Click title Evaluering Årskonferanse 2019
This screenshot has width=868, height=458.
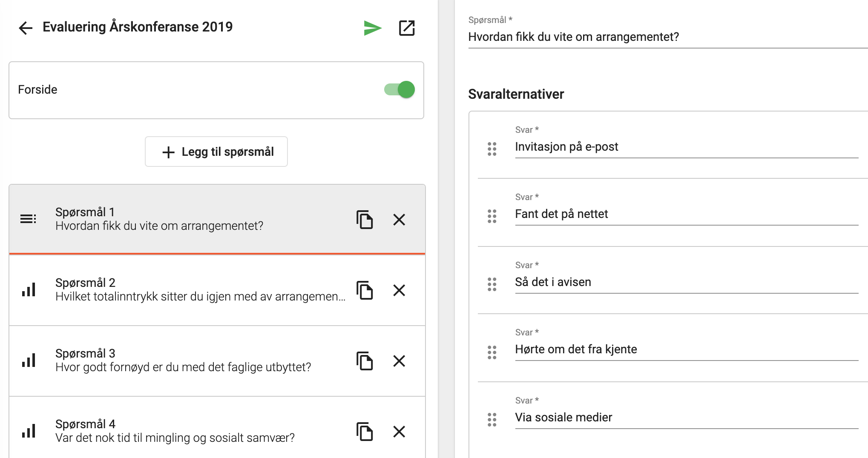pos(138,27)
